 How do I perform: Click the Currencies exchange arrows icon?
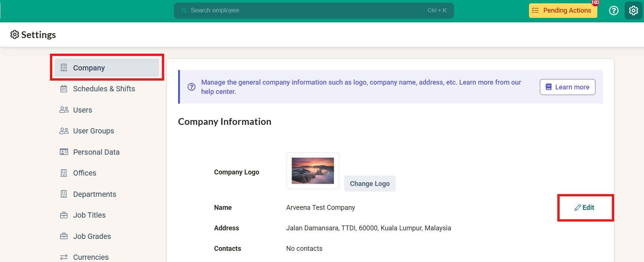pos(64,257)
